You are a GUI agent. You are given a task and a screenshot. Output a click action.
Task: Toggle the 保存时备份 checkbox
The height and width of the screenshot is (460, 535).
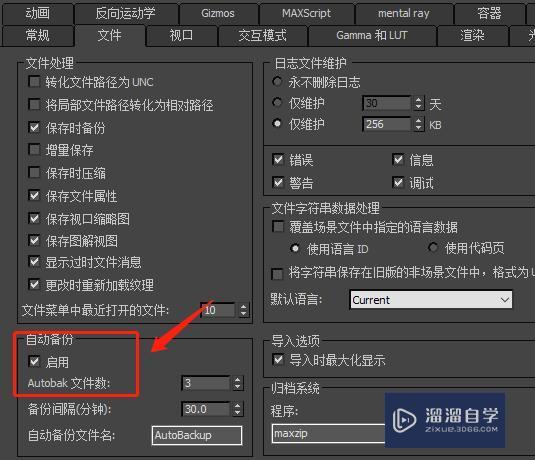(34, 128)
